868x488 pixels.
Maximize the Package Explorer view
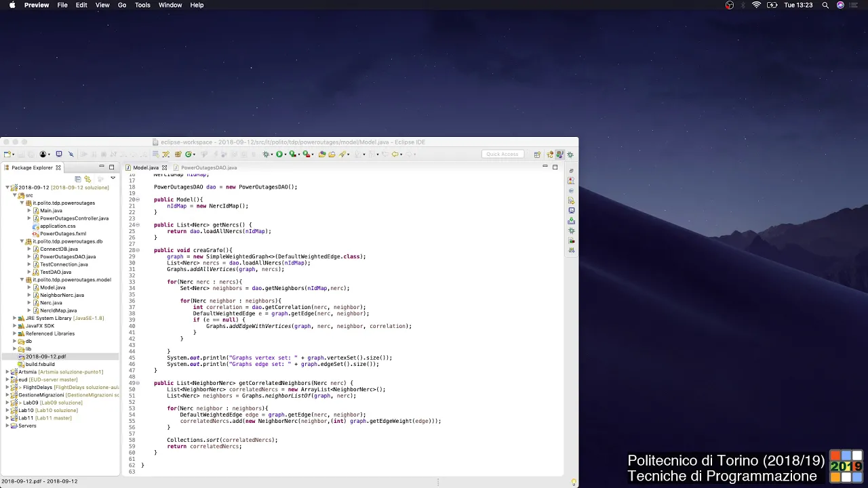coord(111,167)
